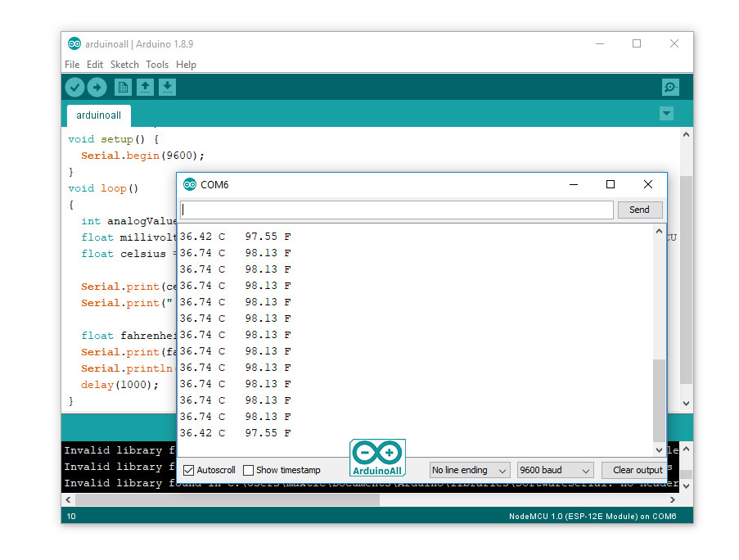739x560 pixels.
Task: Open the Sketch menu
Action: tap(124, 65)
